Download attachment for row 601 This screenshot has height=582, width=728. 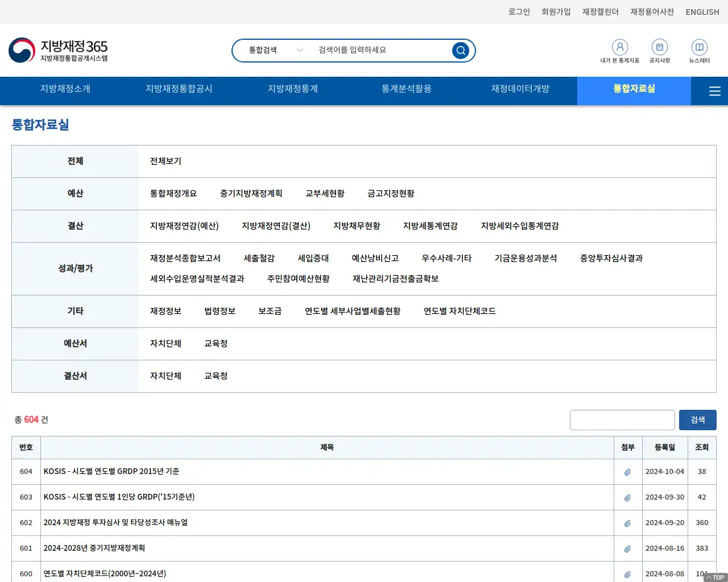[x=627, y=548]
